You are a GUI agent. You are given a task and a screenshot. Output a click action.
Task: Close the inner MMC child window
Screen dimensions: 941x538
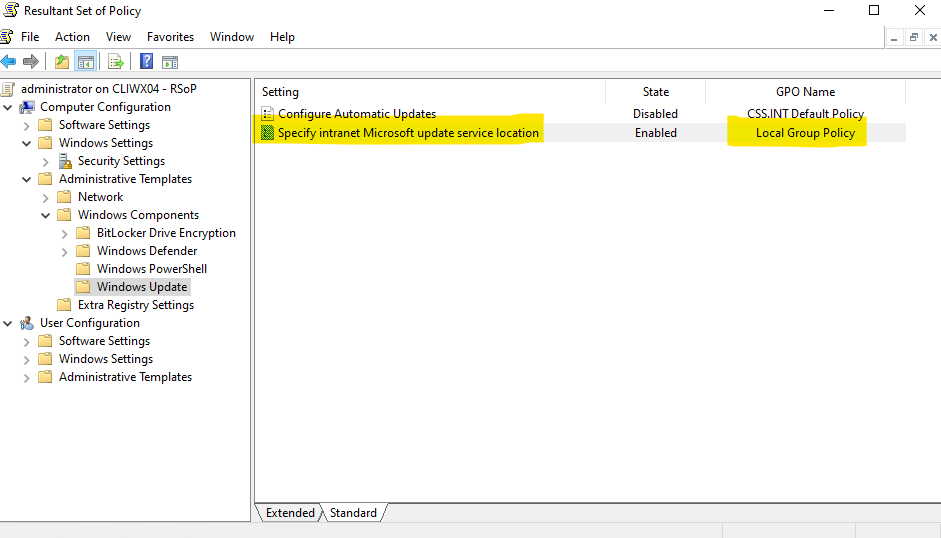click(x=933, y=37)
